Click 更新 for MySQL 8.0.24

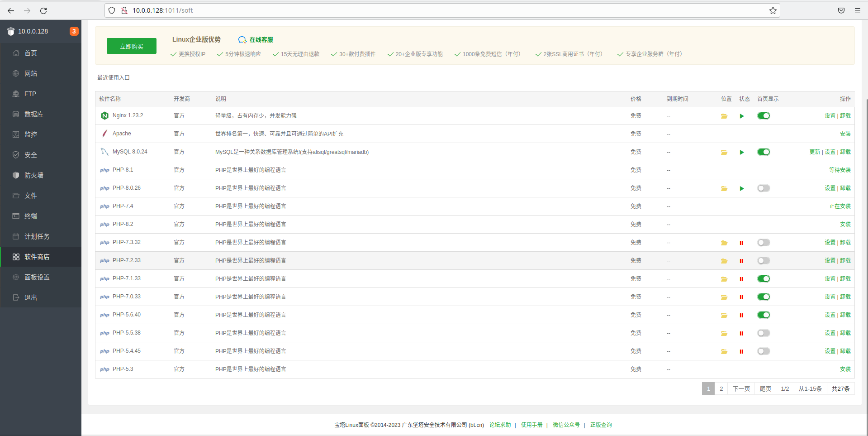point(815,152)
